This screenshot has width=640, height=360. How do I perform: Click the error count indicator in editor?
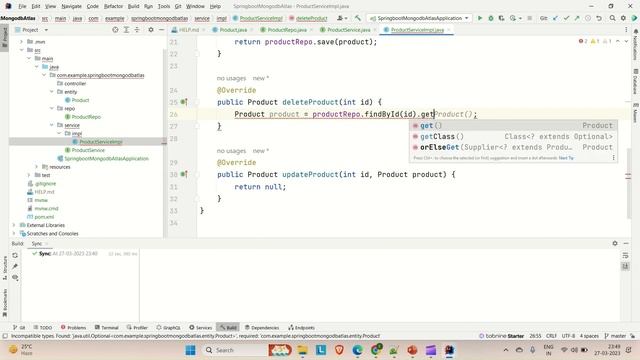click(x=583, y=41)
